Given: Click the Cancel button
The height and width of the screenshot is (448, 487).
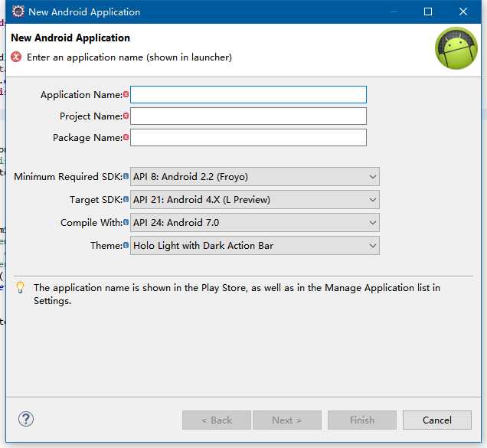Looking at the screenshot, I should (x=437, y=420).
